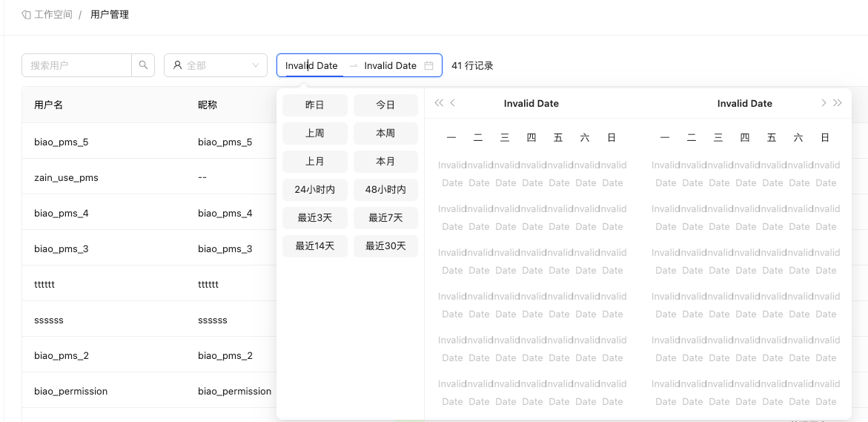Select username biao_permission cell

(71, 392)
